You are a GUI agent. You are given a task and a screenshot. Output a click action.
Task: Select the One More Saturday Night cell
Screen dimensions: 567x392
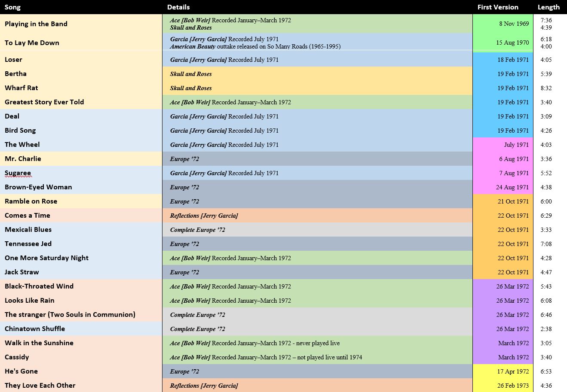tap(81, 258)
